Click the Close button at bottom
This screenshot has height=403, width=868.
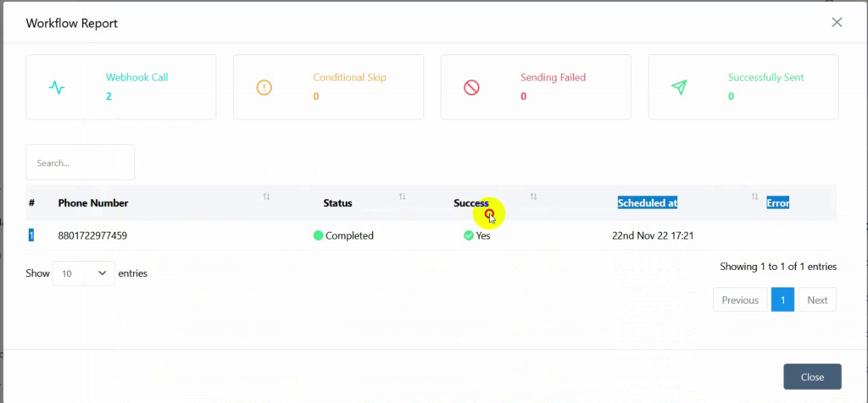(x=812, y=377)
